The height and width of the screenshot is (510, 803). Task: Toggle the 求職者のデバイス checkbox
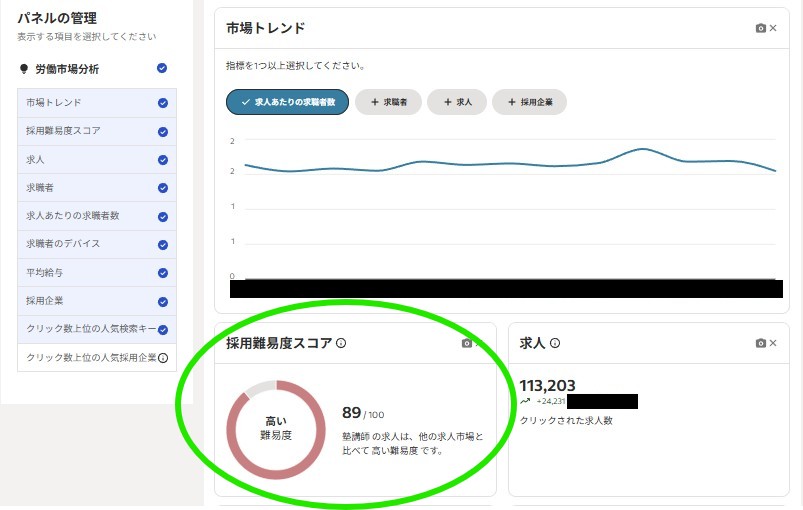point(162,244)
